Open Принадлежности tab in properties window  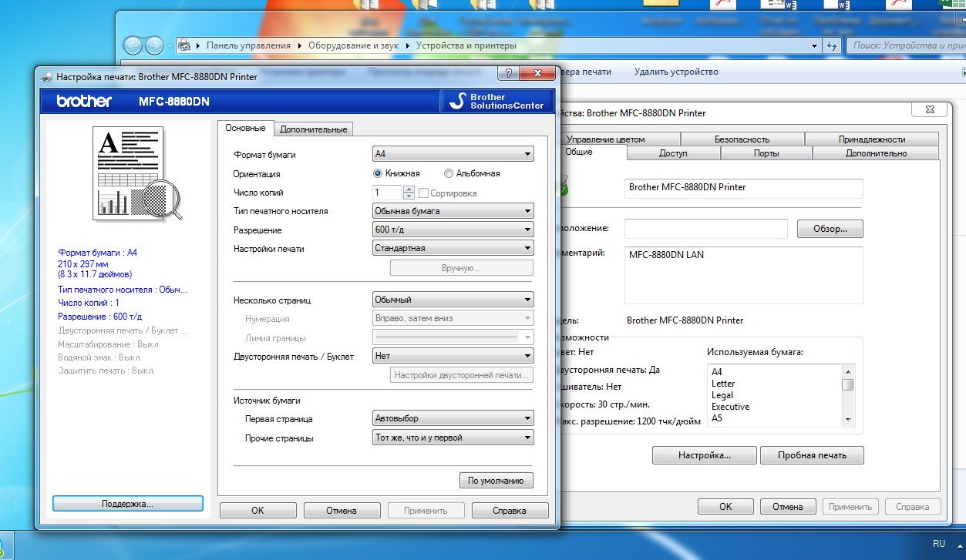(x=872, y=139)
